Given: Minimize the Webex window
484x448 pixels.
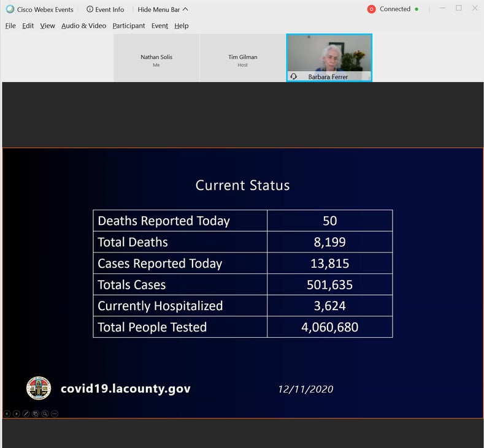Looking at the screenshot, I should click(x=443, y=9).
